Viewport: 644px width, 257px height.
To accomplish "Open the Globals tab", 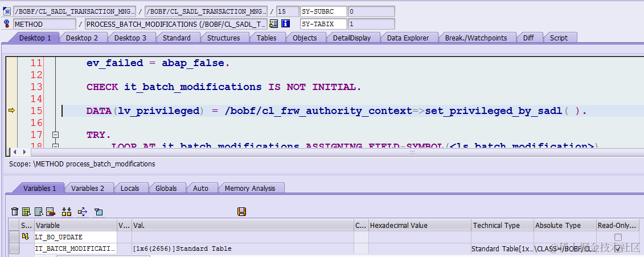I will 166,188.
